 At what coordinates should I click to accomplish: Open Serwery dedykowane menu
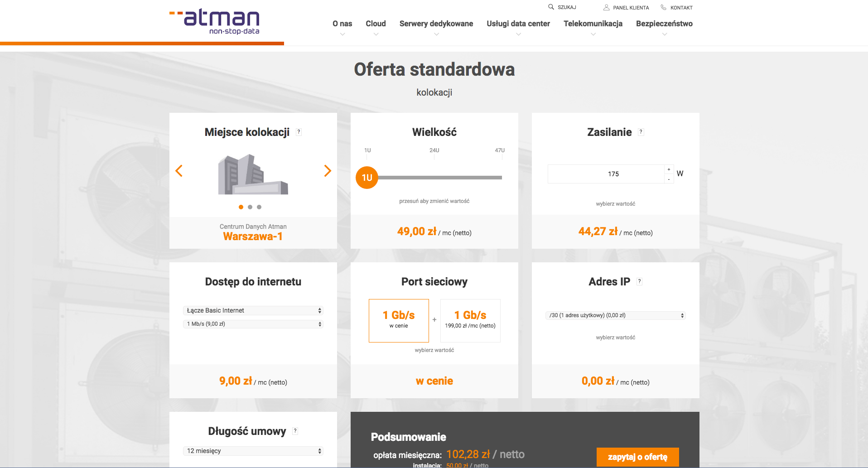pyautogui.click(x=436, y=24)
